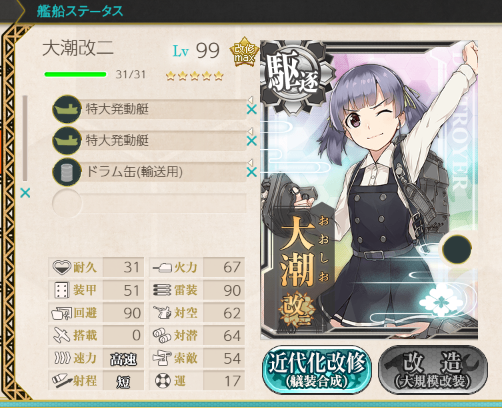Click the 運 luck lifebuoy icon
The image size is (503, 408).
click(163, 380)
